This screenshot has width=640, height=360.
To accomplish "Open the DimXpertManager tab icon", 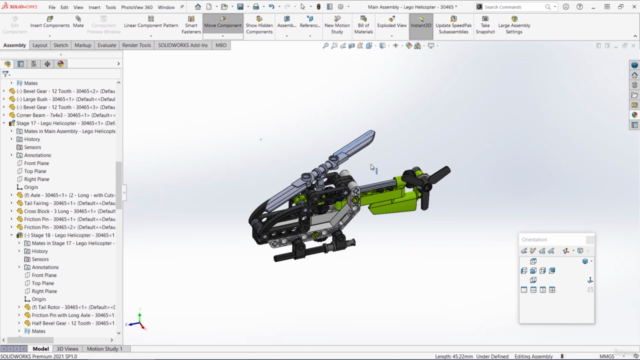I will point(47,64).
